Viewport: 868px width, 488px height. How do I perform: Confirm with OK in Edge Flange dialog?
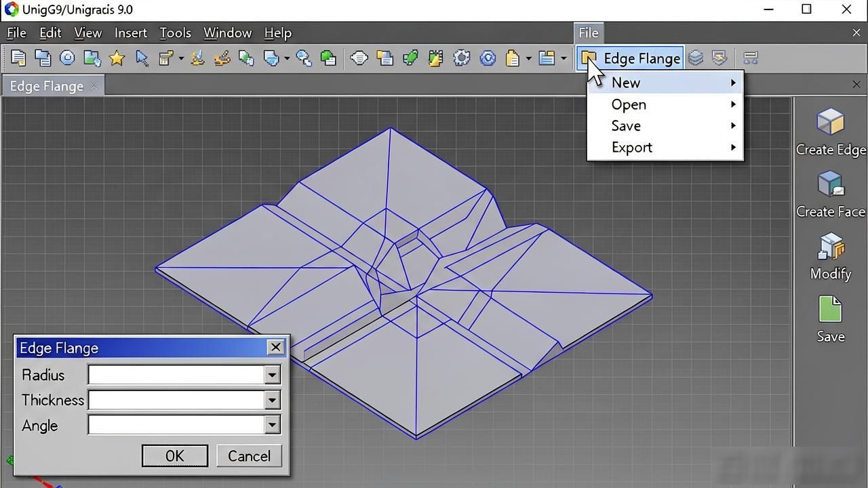pos(174,455)
